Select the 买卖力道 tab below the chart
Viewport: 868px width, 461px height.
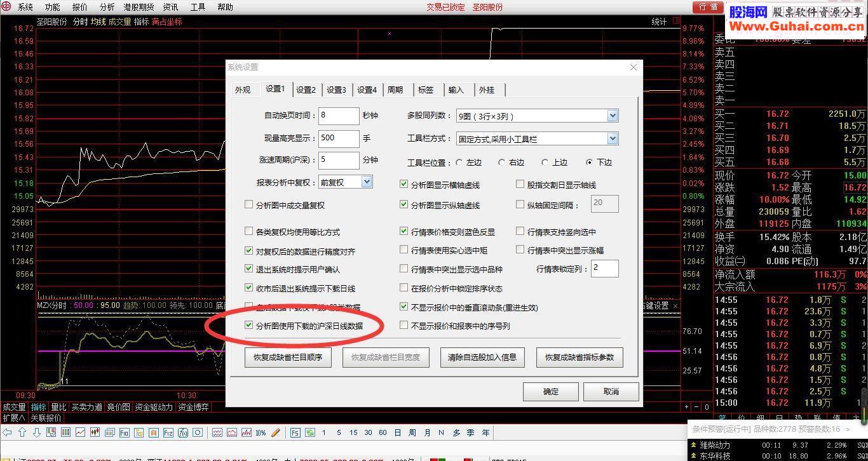pos(86,407)
